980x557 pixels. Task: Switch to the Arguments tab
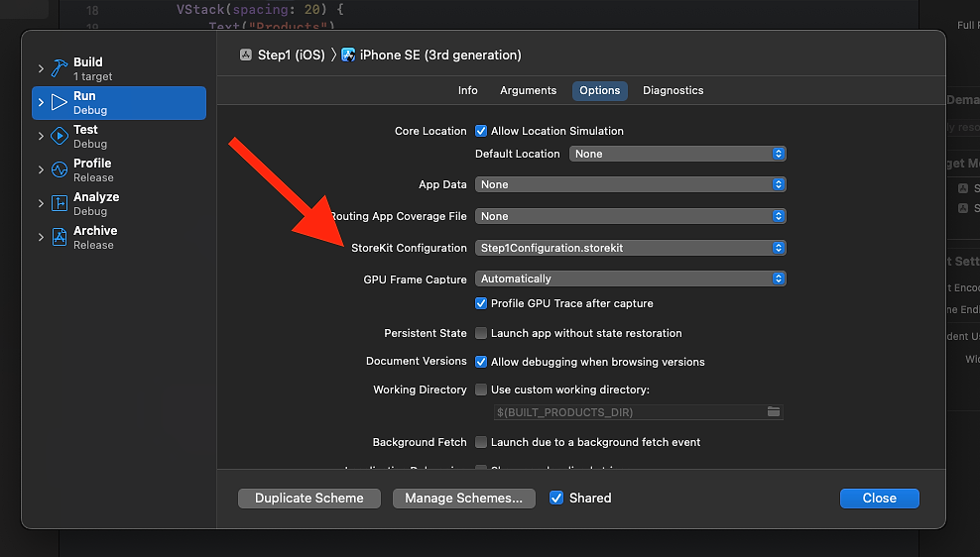click(528, 90)
